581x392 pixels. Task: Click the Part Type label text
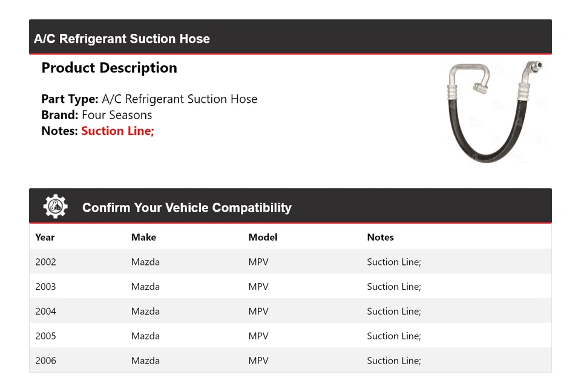[x=70, y=99]
